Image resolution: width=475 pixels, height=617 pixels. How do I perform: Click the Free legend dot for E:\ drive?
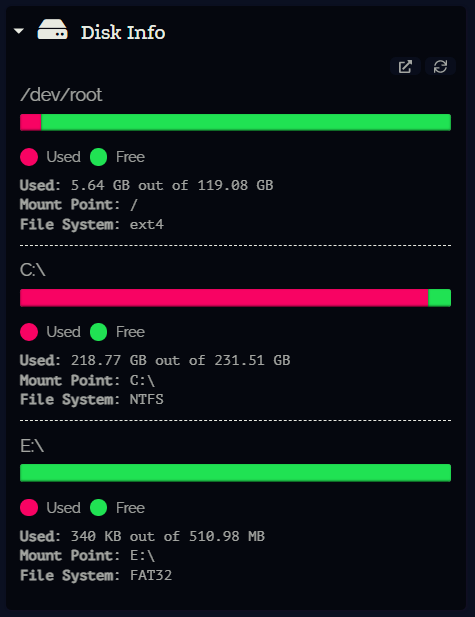tap(98, 508)
